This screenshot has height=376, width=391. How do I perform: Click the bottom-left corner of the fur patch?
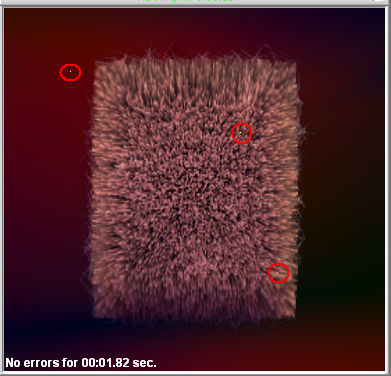coord(95,317)
